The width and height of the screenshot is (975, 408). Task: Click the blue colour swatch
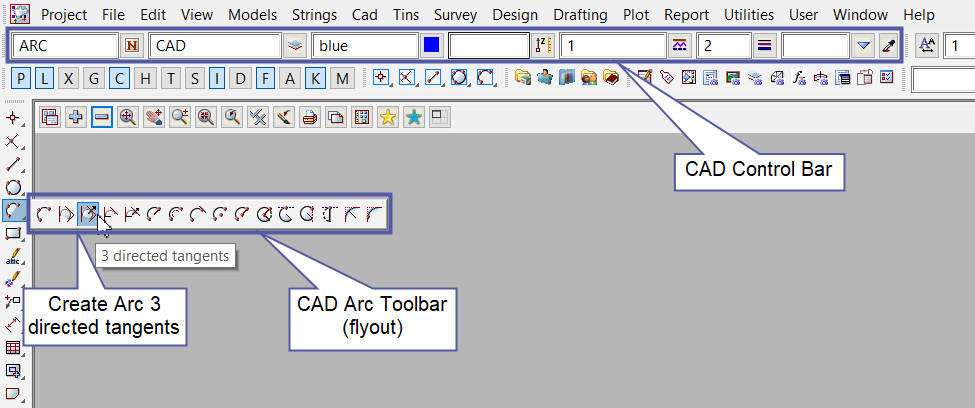pyautogui.click(x=432, y=45)
